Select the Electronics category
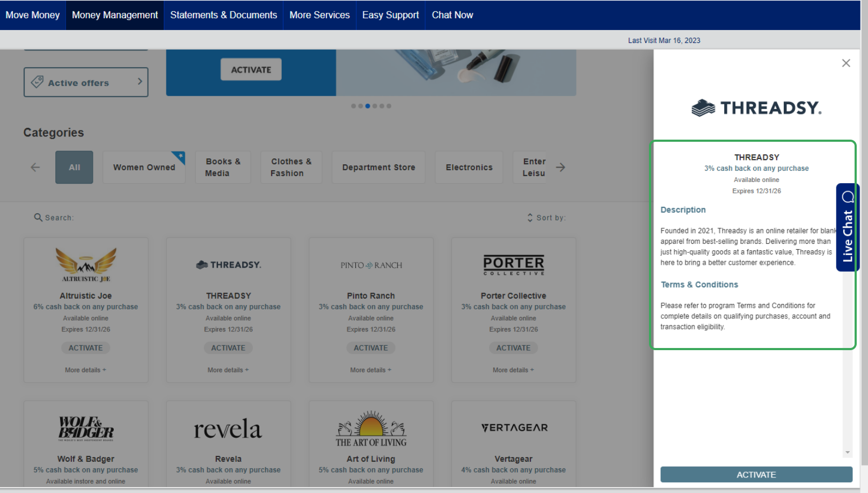 click(469, 167)
